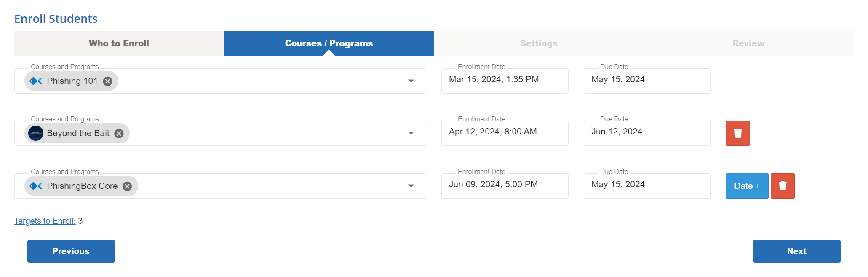Click the Phishing 101 logo icon
Viewport: 868px width, 277px height.
tap(36, 81)
